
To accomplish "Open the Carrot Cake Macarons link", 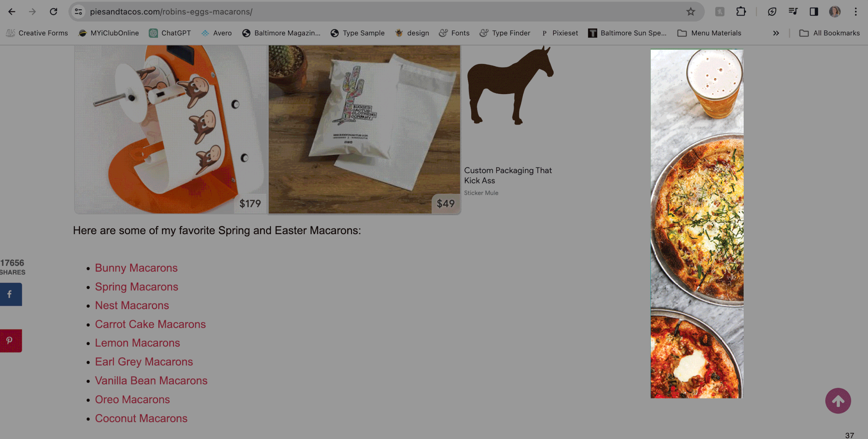I will tap(150, 324).
